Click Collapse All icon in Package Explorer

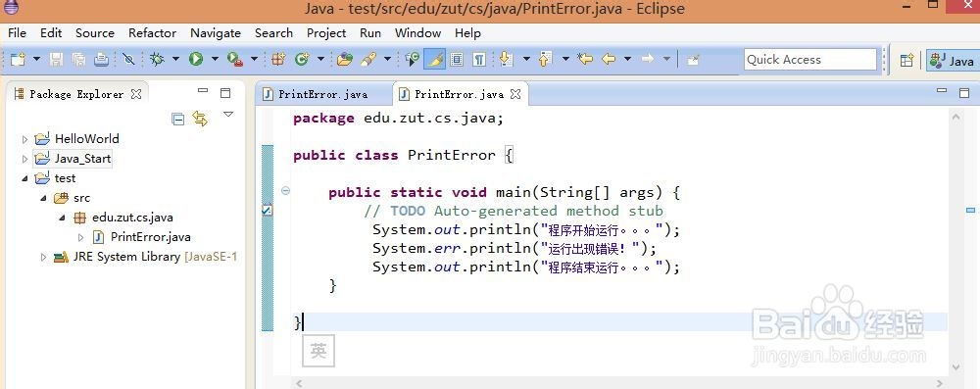pyautogui.click(x=178, y=119)
